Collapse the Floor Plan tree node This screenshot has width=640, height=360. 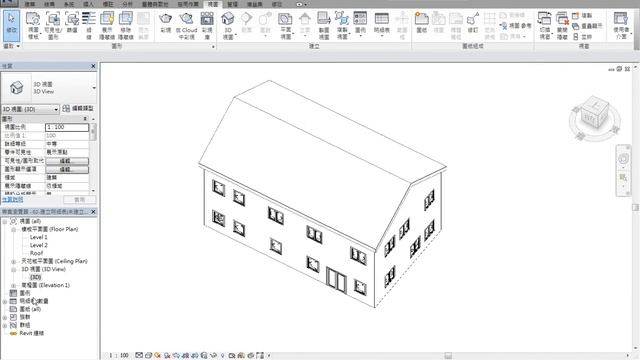pyautogui.click(x=13, y=229)
